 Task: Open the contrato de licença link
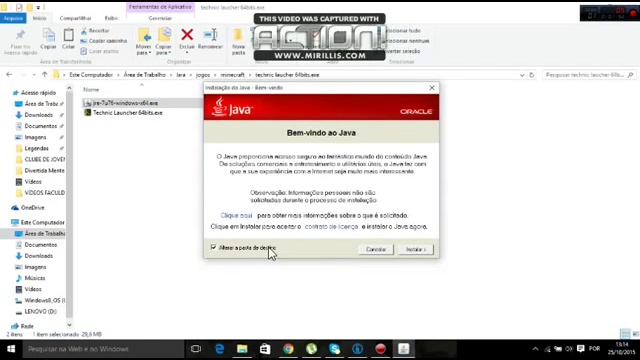click(x=331, y=227)
